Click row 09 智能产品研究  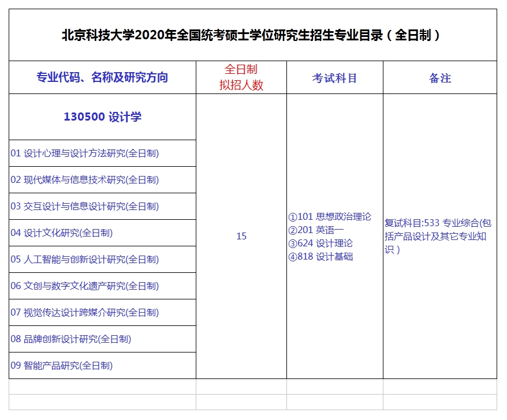(x=62, y=366)
